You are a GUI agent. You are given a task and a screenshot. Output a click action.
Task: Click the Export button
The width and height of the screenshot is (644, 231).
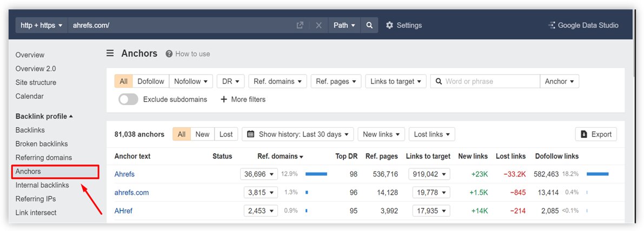coord(596,134)
